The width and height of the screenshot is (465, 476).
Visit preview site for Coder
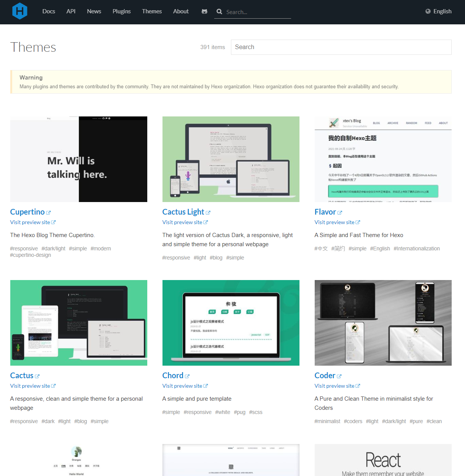pos(334,386)
